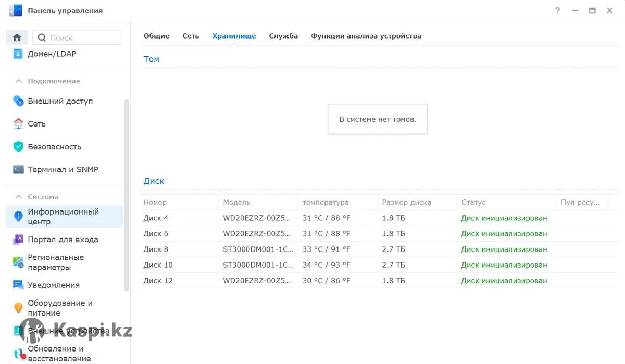625x364 pixels.
Task: Open Оборудование и питание bulb icon
Action: pyautogui.click(x=18, y=308)
